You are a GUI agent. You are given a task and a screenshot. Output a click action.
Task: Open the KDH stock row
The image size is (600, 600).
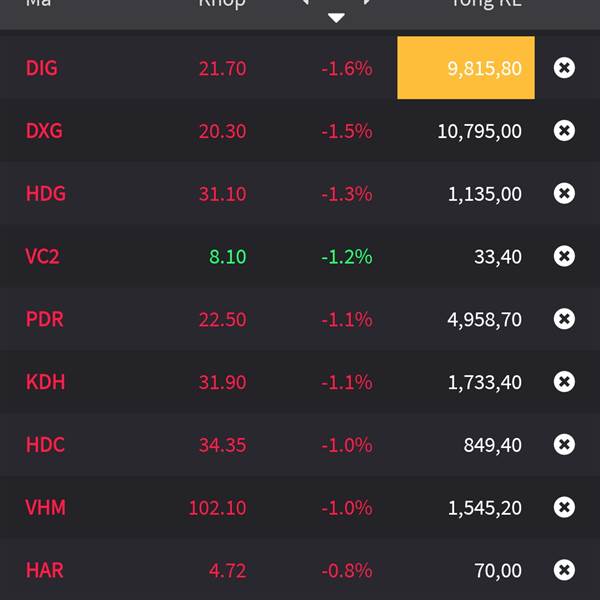pyautogui.click(x=45, y=381)
